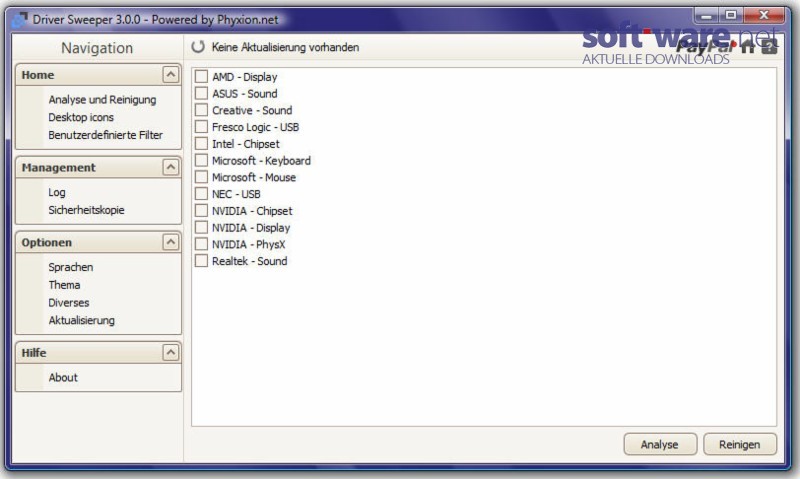Check the Intel - Chipset checkbox
Viewport: 800px width, 479px height.
[202, 144]
